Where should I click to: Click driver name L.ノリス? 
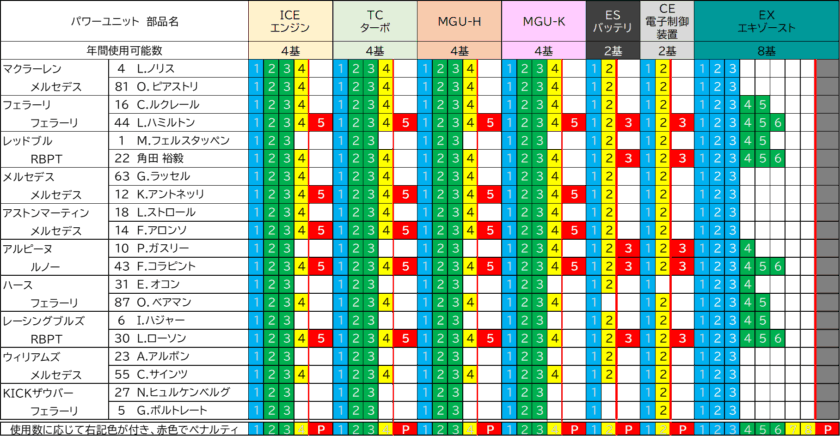[x=155, y=69]
